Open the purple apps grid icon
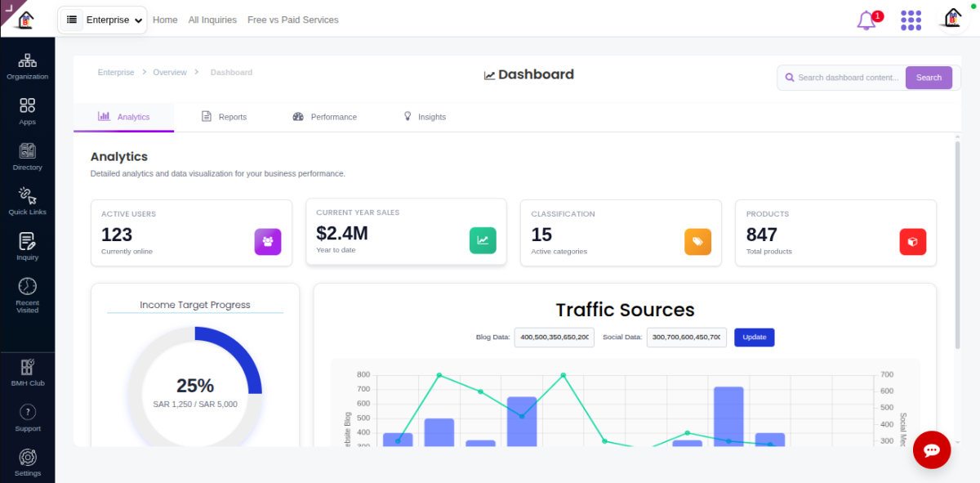Screen dimensions: 980x483 [911, 20]
